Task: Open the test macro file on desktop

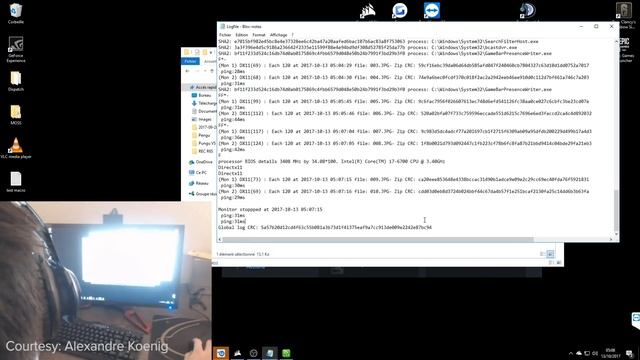Action: (x=16, y=182)
